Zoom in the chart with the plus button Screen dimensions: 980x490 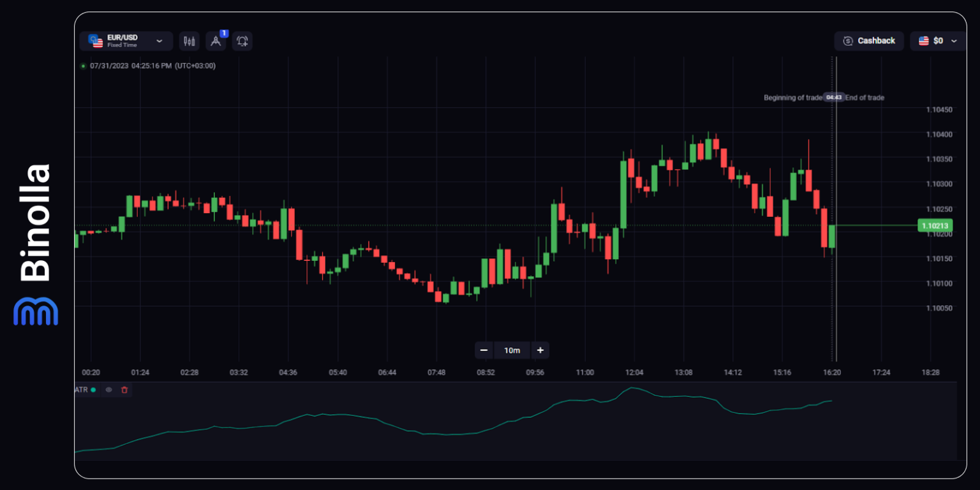pos(540,350)
